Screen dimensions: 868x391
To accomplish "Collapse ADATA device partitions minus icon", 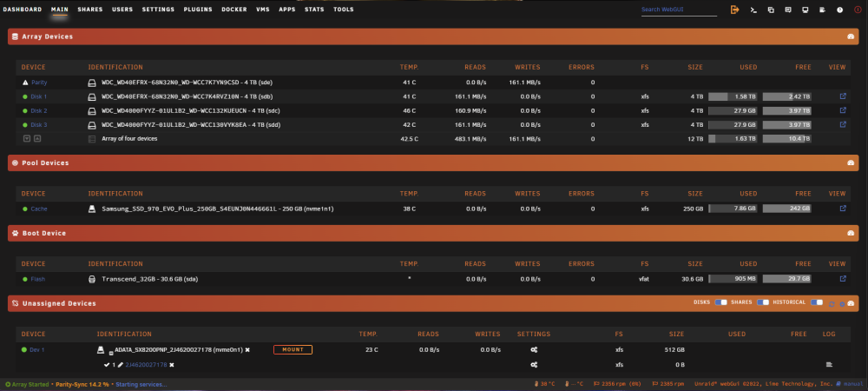I will (111, 352).
